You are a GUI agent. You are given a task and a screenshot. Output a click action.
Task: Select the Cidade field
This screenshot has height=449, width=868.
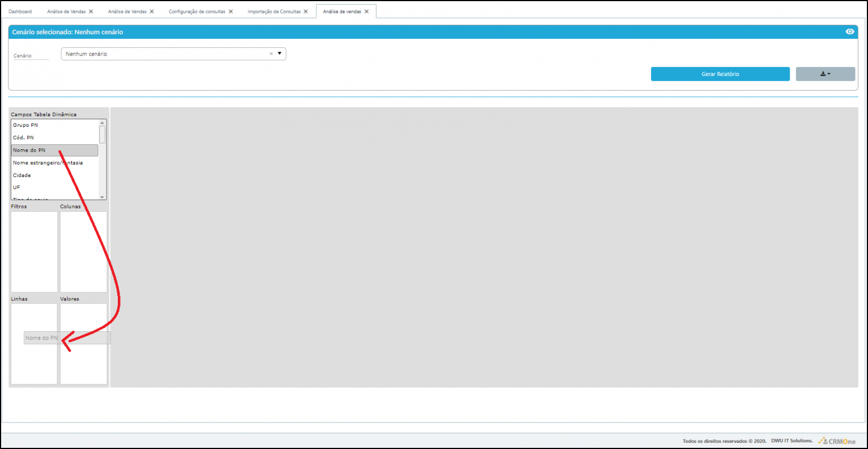(x=55, y=175)
